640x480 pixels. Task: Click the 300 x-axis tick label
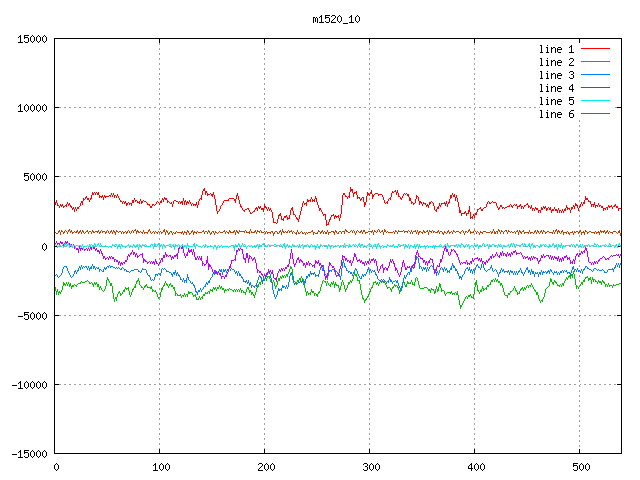[x=370, y=467]
